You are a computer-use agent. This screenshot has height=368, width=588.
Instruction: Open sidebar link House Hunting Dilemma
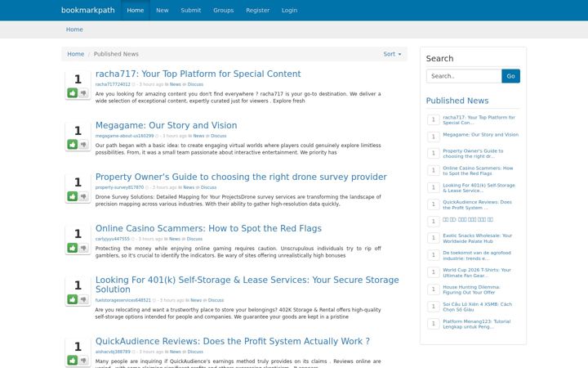(x=471, y=289)
